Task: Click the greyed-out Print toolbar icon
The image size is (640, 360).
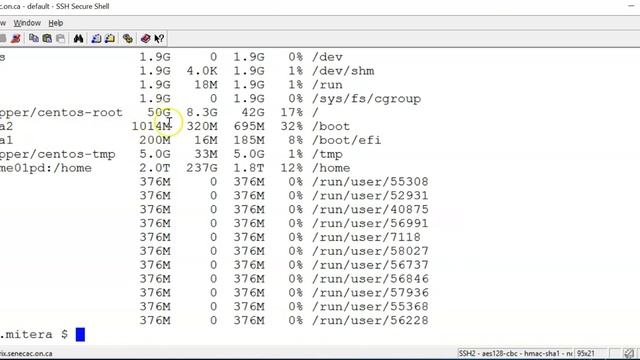Action: (60, 38)
